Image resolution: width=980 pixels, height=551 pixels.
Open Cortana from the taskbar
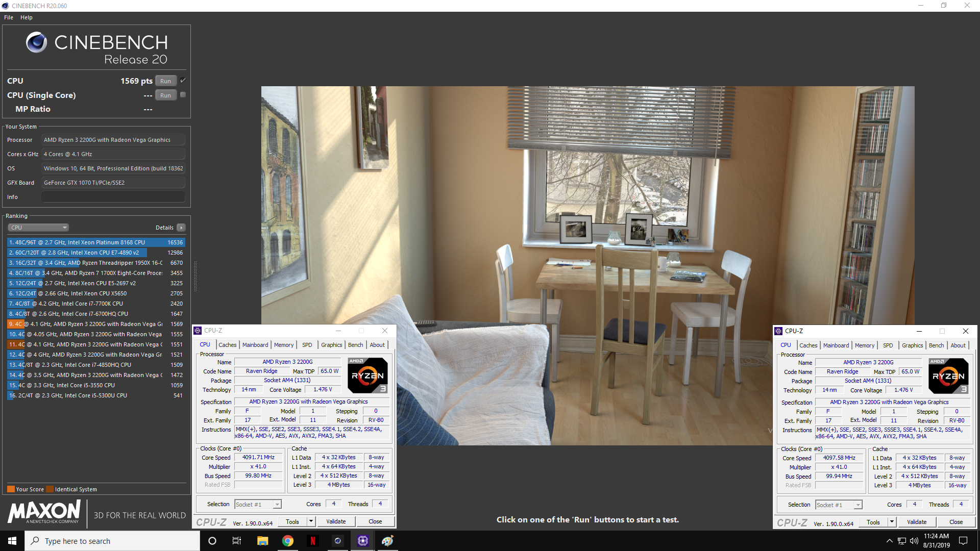[x=212, y=541]
